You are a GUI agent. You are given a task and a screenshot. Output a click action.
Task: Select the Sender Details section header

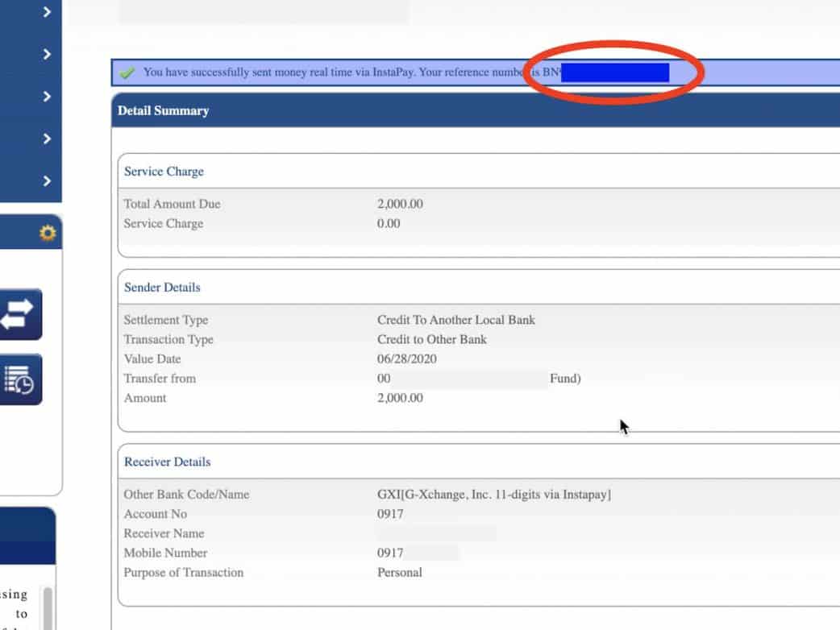coord(162,288)
